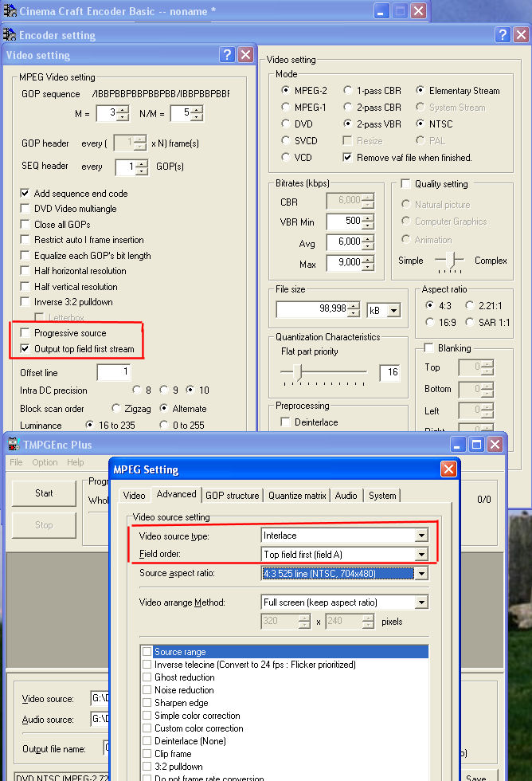Enable DVD Video multiangle option

point(25,208)
